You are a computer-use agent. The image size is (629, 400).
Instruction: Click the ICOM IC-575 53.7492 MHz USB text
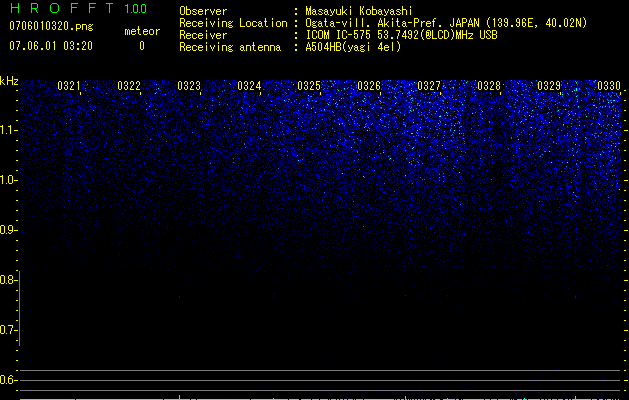click(x=401, y=35)
